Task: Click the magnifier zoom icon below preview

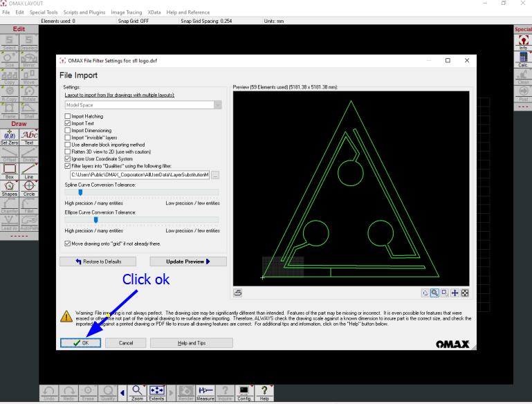Action: [434, 293]
